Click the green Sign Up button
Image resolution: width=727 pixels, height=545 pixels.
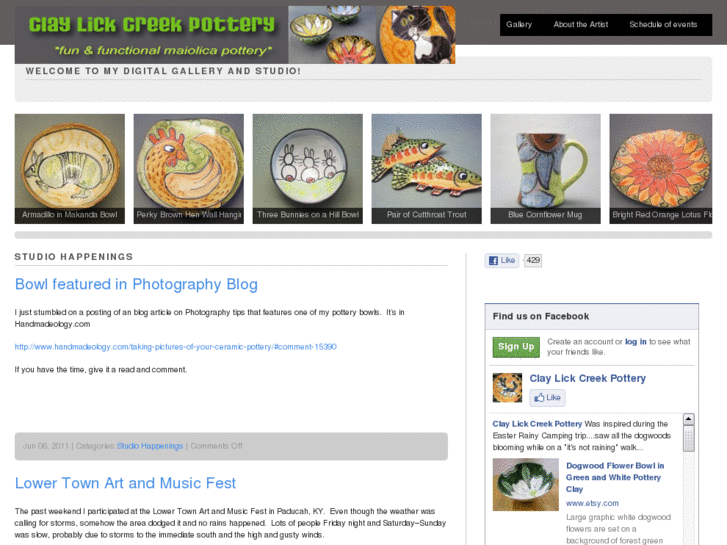tap(516, 347)
